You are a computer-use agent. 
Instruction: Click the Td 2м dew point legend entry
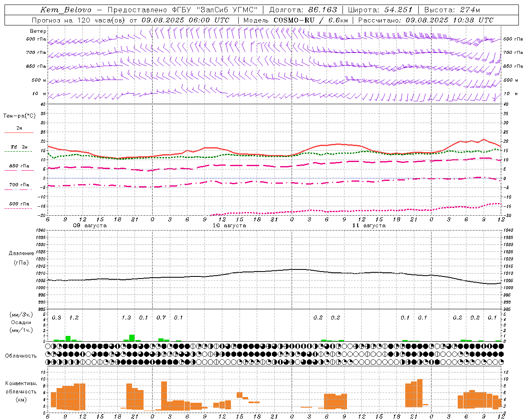[19, 147]
